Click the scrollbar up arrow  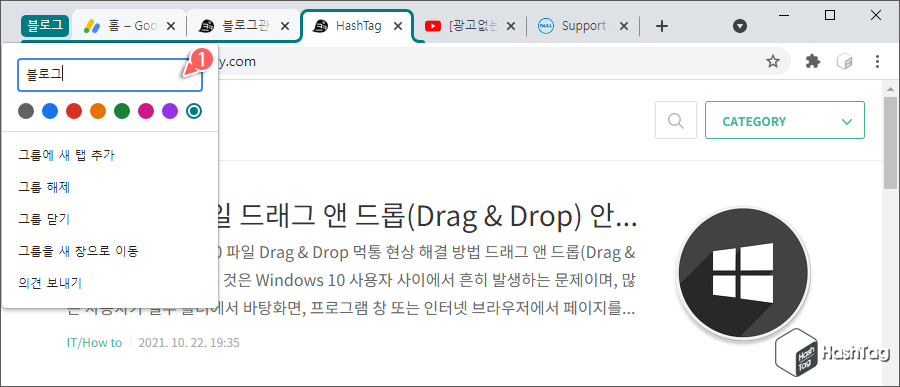[x=890, y=89]
